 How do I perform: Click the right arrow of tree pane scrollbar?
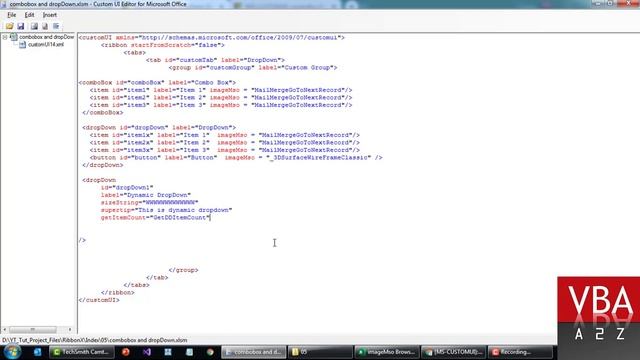70,329
